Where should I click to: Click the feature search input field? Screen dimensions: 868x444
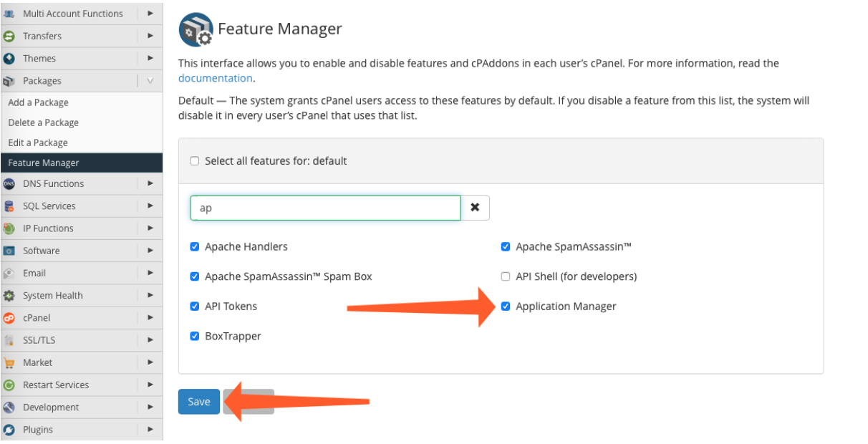tap(325, 208)
